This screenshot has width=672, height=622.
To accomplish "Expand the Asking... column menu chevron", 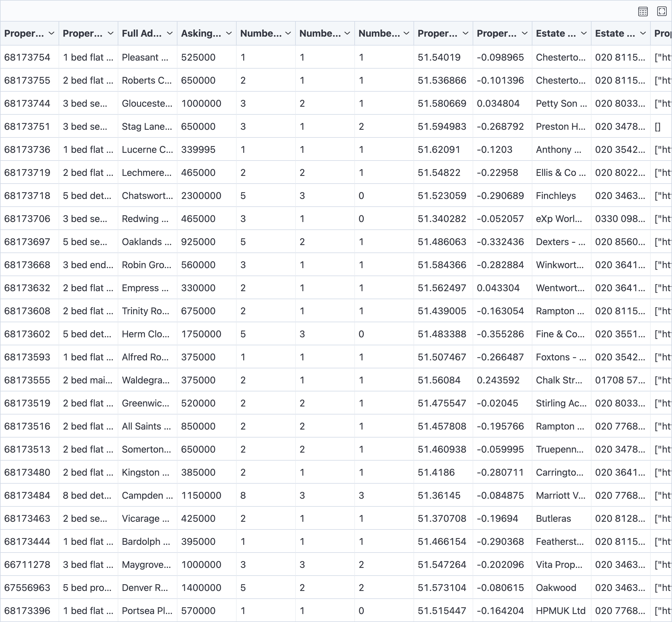I will tap(229, 33).
